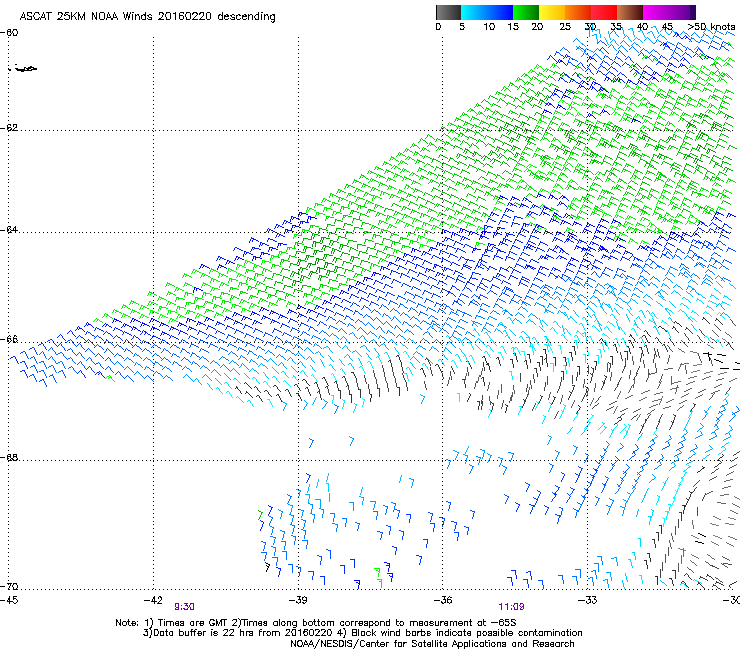Click the '-39' longitude label

(298, 600)
